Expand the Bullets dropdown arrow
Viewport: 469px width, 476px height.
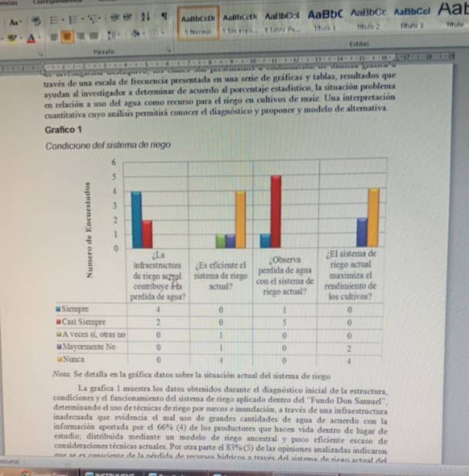point(63,20)
